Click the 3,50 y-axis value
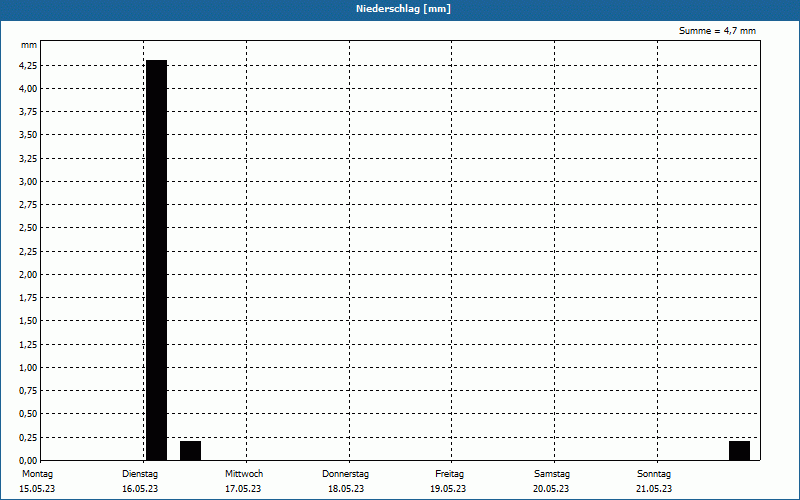The height and width of the screenshot is (500, 800). point(28,135)
